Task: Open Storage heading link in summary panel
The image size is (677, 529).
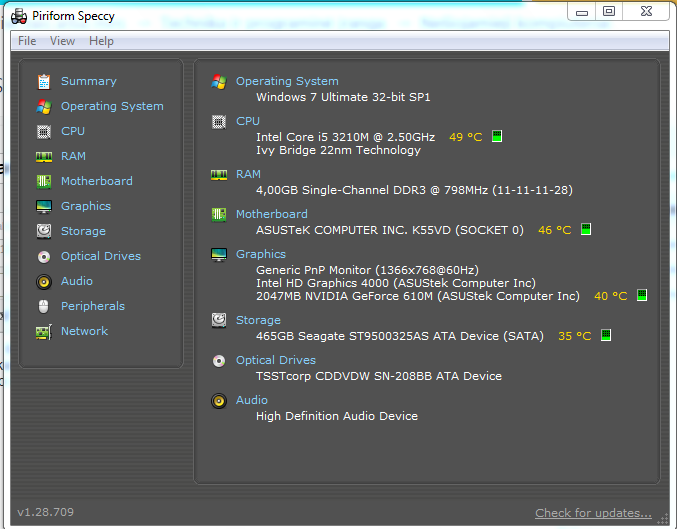Action: pos(258,320)
